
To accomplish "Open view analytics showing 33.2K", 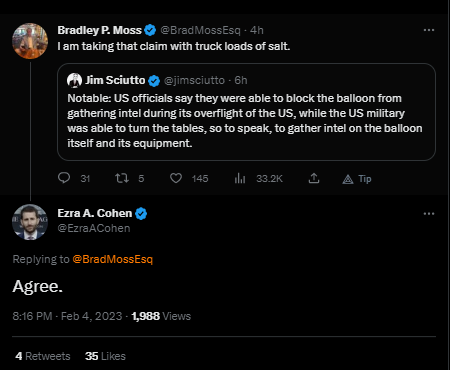I will (240, 178).
